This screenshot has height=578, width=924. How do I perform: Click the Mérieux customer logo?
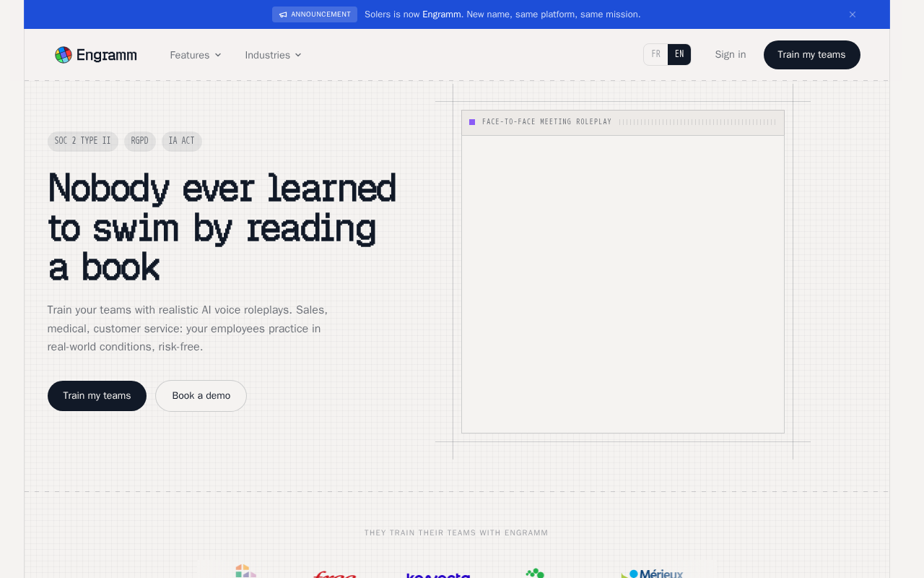click(652, 573)
